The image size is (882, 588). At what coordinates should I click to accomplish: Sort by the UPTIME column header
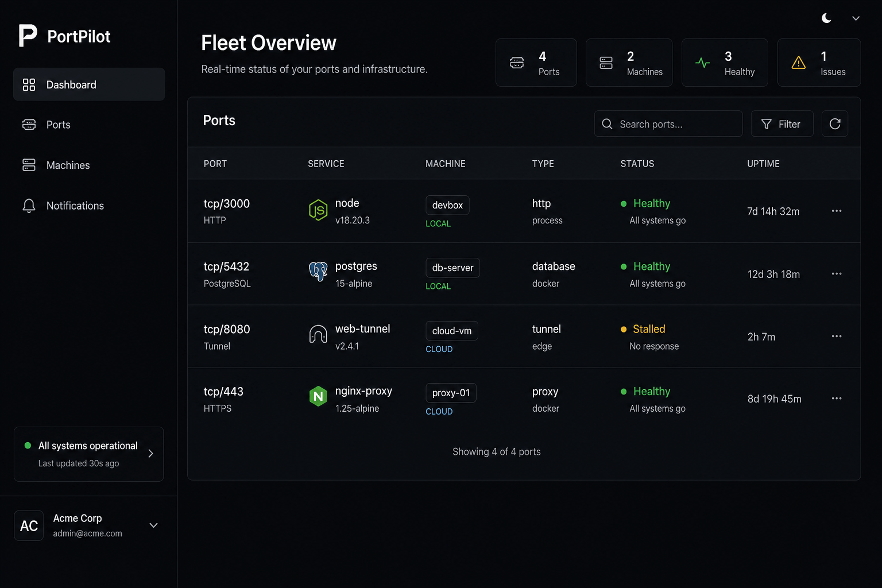pos(763,164)
